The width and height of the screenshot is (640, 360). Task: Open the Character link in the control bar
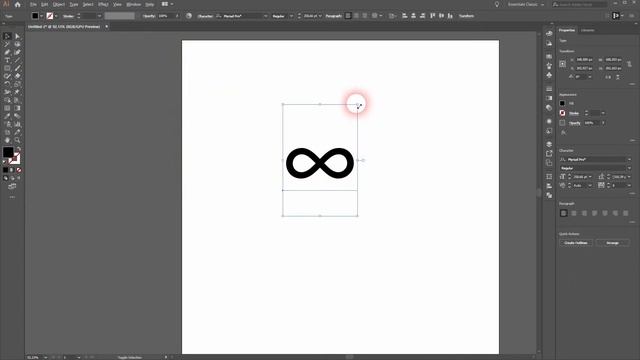point(205,16)
